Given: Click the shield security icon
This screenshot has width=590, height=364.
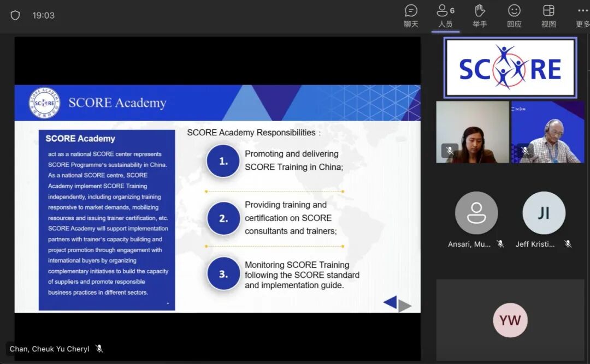Looking at the screenshot, I should point(15,15).
